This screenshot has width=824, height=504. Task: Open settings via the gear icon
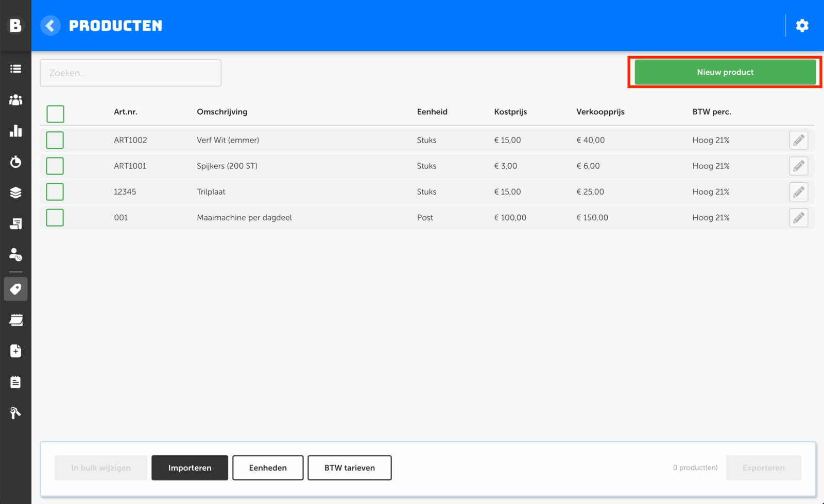pyautogui.click(x=802, y=26)
